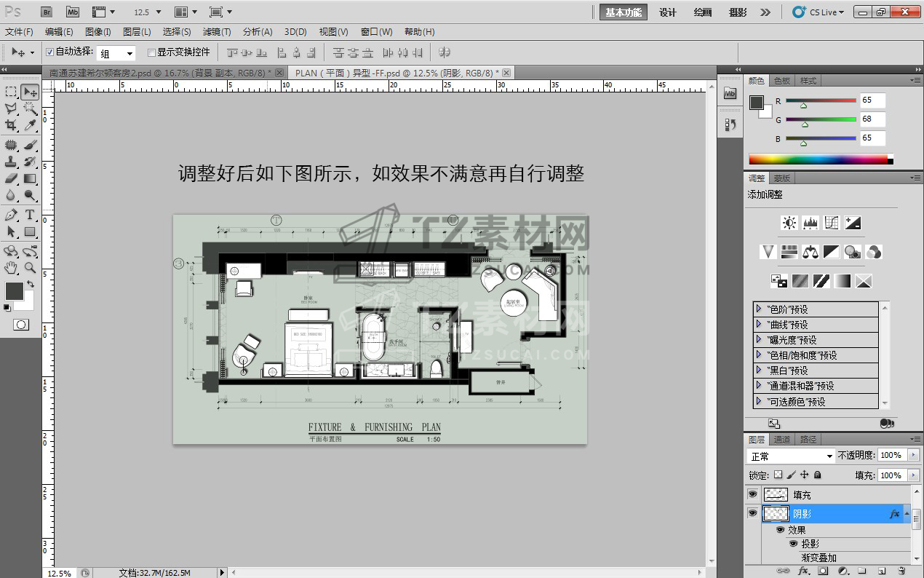Hide the 阴影 layer
Viewport: 924px width, 578px height.
tap(752, 513)
